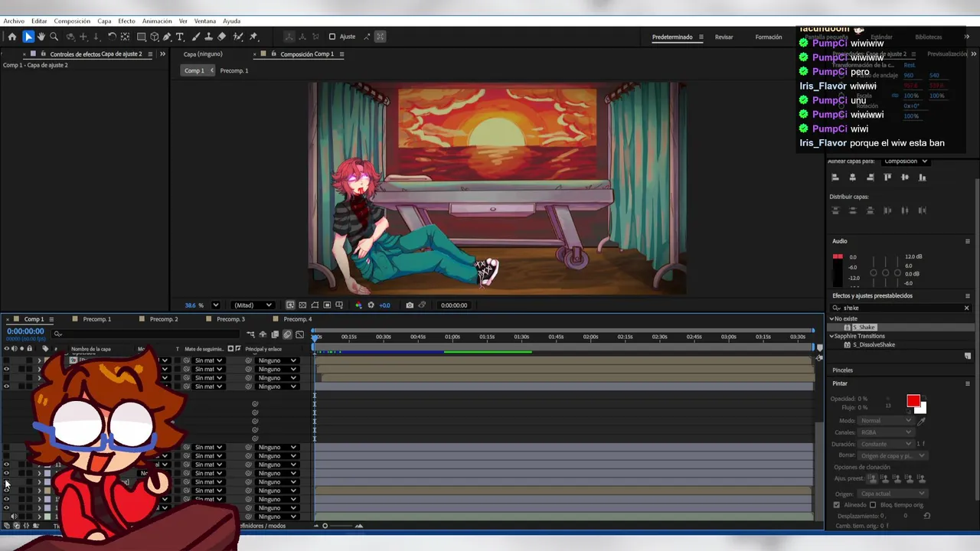The width and height of the screenshot is (980, 551).
Task: Select the Selection arrow tool
Action: click(x=28, y=37)
